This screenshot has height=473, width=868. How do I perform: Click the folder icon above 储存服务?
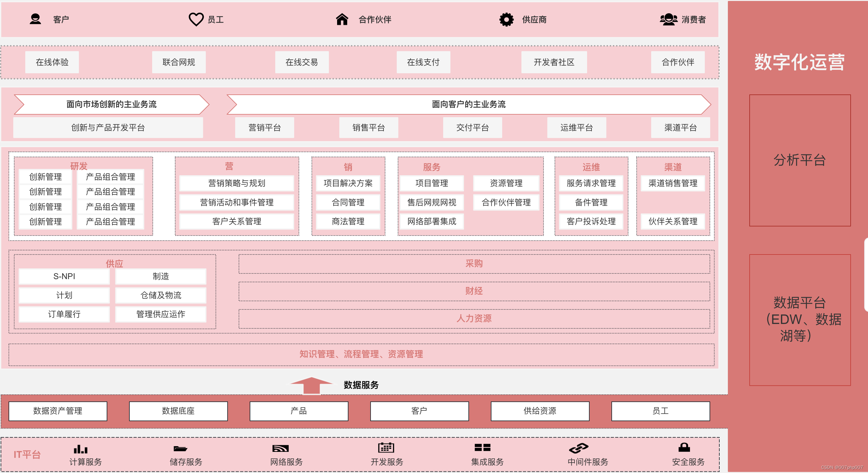(x=180, y=448)
